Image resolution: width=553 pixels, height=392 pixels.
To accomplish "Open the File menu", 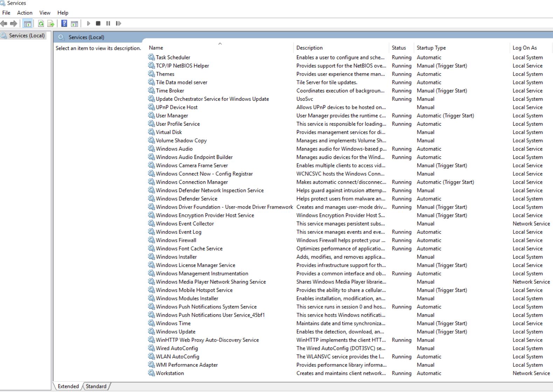I will click(x=6, y=13).
